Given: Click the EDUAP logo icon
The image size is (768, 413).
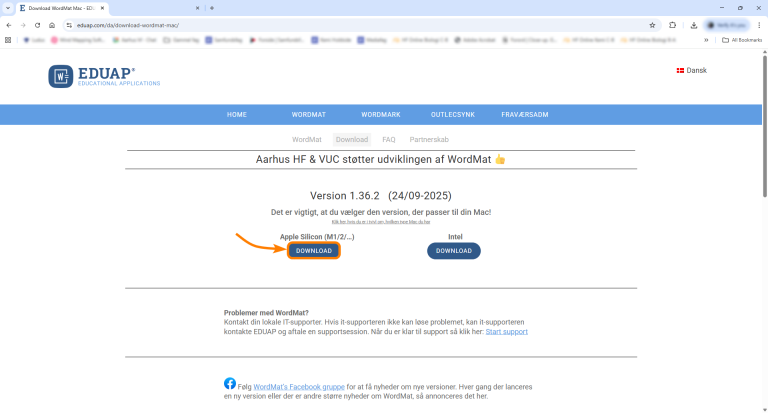Looking at the screenshot, I should point(61,76).
